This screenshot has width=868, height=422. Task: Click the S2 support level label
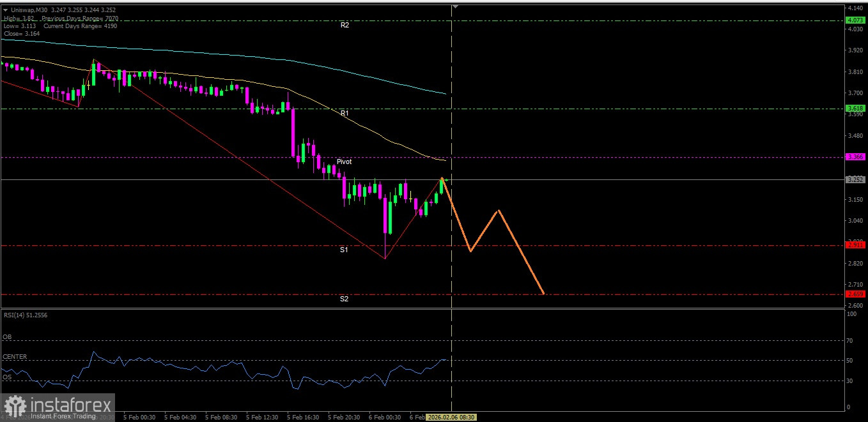[344, 299]
